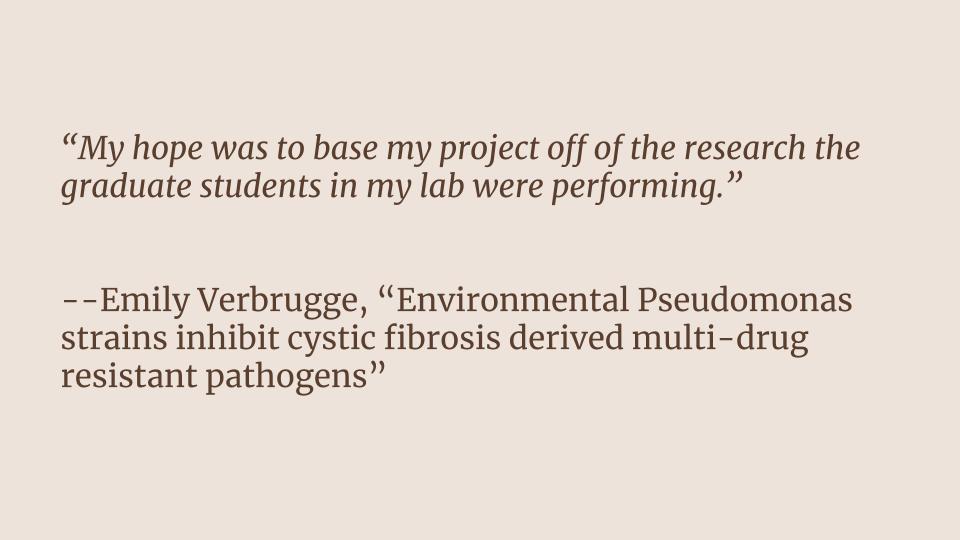Click the word "hope" in the quote

[167, 150]
